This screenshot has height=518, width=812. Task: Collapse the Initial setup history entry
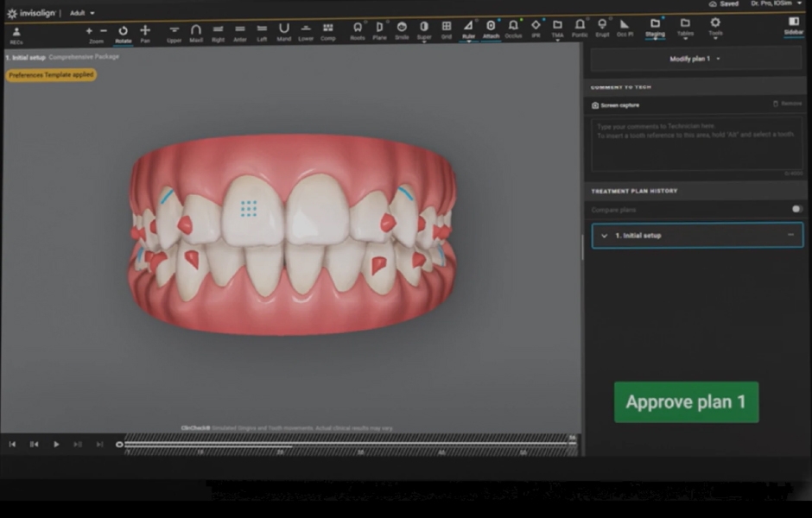(605, 235)
